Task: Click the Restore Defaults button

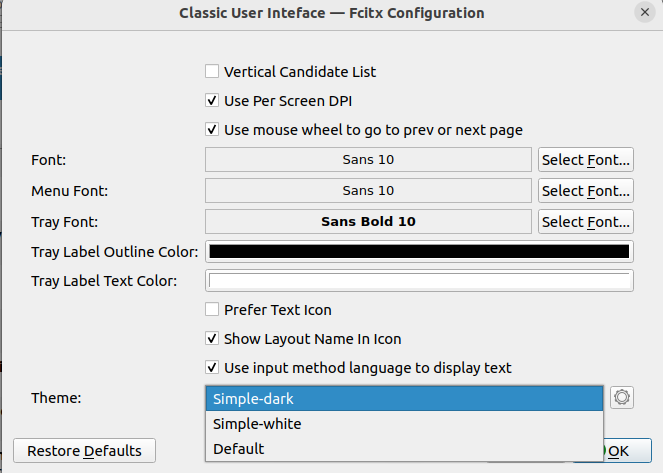Action: point(85,451)
